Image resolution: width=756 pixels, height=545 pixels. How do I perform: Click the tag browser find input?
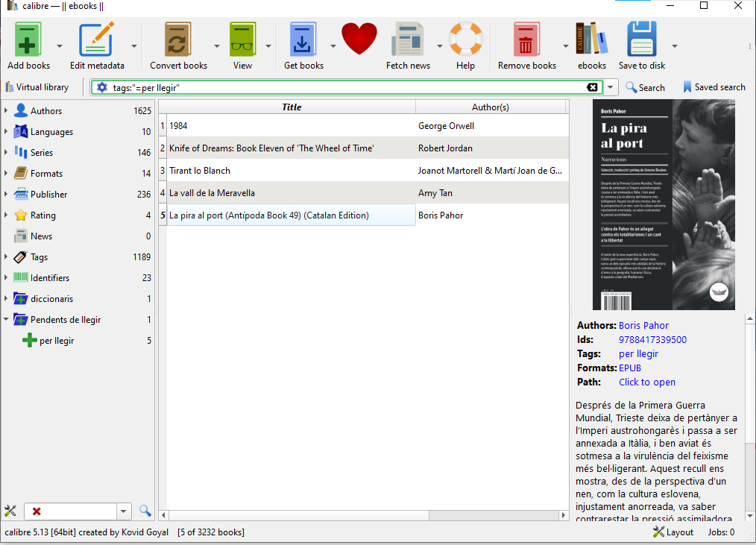coord(70,511)
